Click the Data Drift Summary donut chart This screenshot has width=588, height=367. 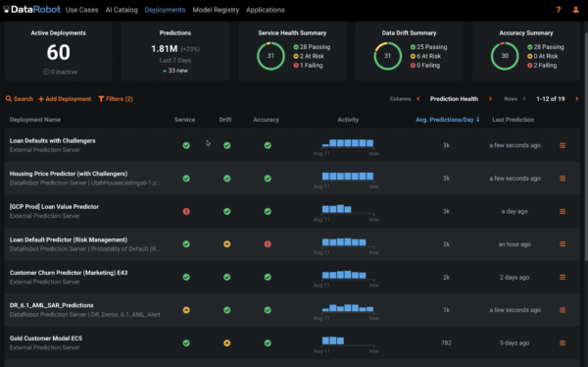[388, 56]
